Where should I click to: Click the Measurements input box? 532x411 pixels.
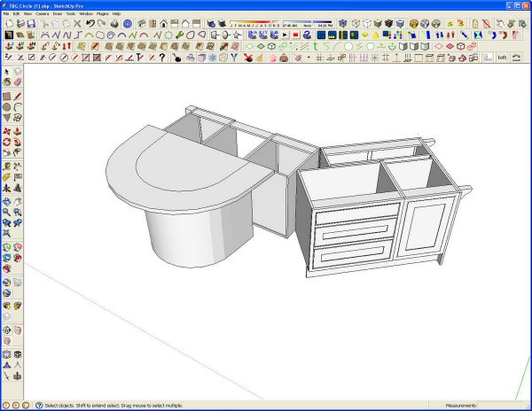pos(503,405)
